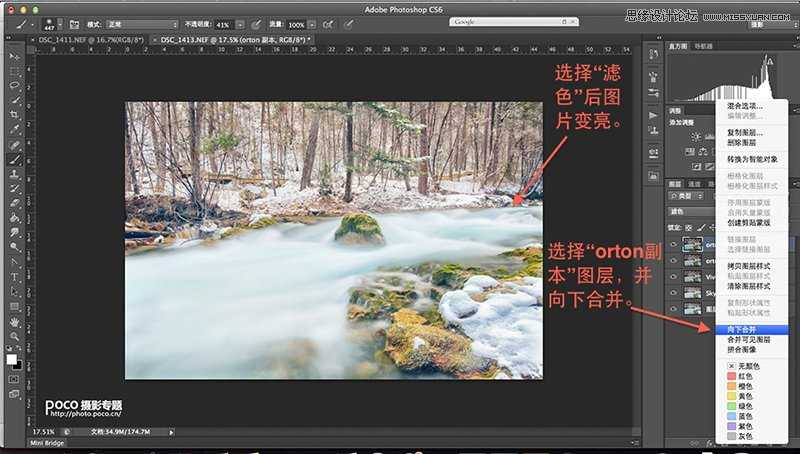Select the Brush tool in toolbox
The height and width of the screenshot is (454, 800).
point(14,160)
